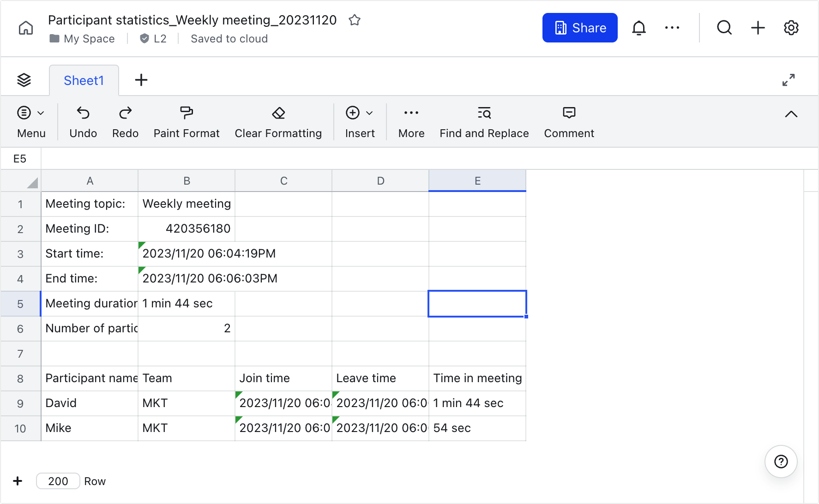The height and width of the screenshot is (504, 819).
Task: Enter full screen mode
Action: point(789,80)
